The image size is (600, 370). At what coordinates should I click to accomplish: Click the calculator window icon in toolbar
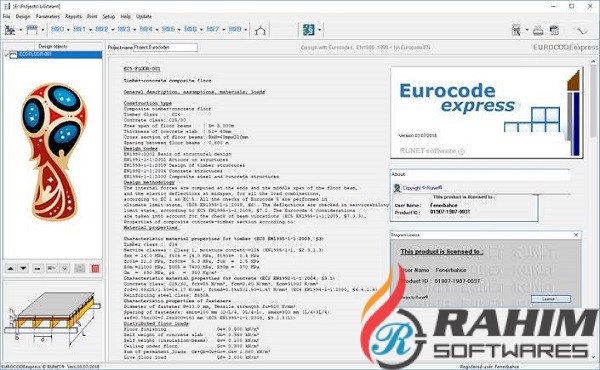[x=554, y=30]
